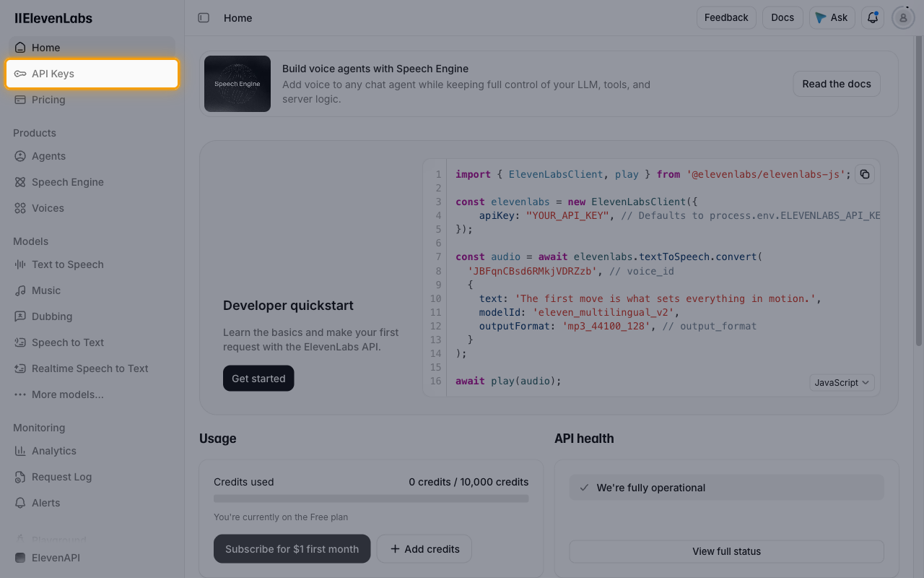Open the JavaScript language dropdown
This screenshot has width=924, height=578.
(x=842, y=383)
